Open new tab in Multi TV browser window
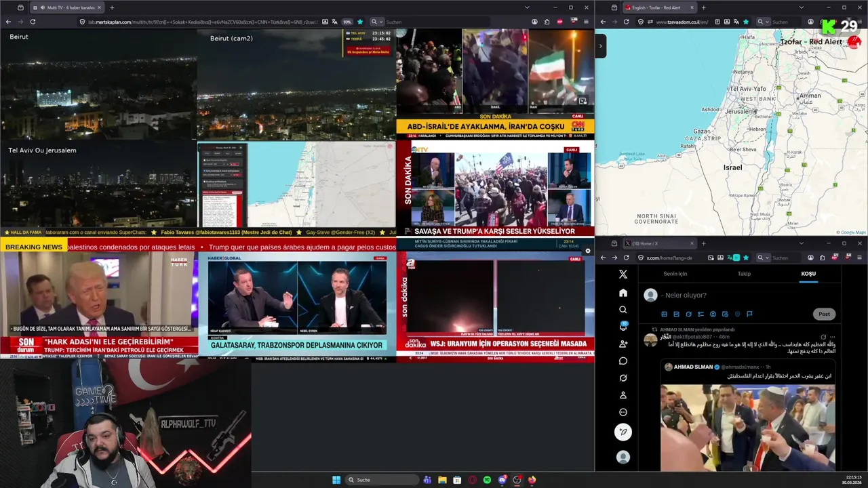Image resolution: width=868 pixels, height=488 pixels. point(112,7)
